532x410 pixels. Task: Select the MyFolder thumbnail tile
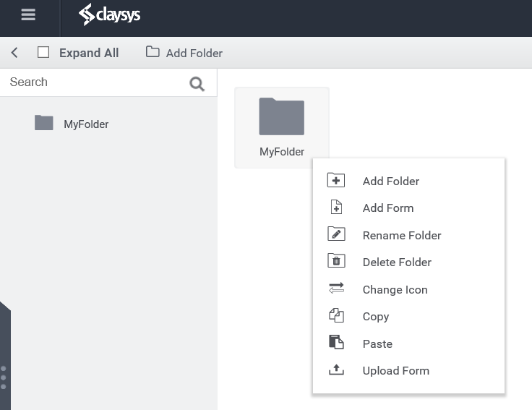click(282, 127)
